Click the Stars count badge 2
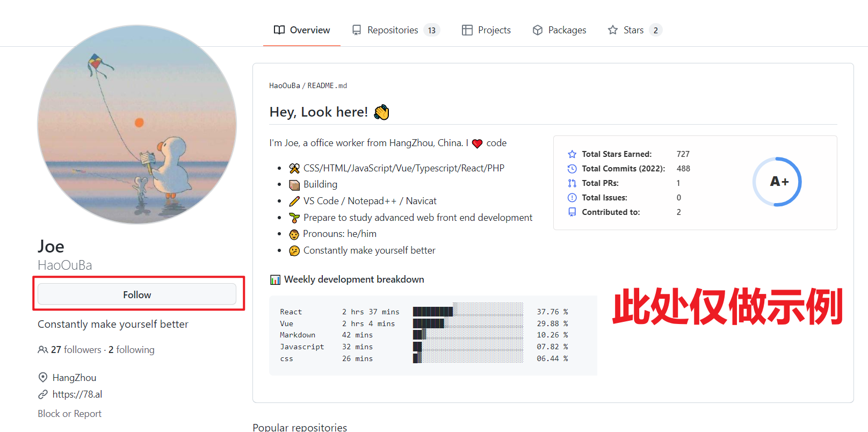 (x=655, y=30)
